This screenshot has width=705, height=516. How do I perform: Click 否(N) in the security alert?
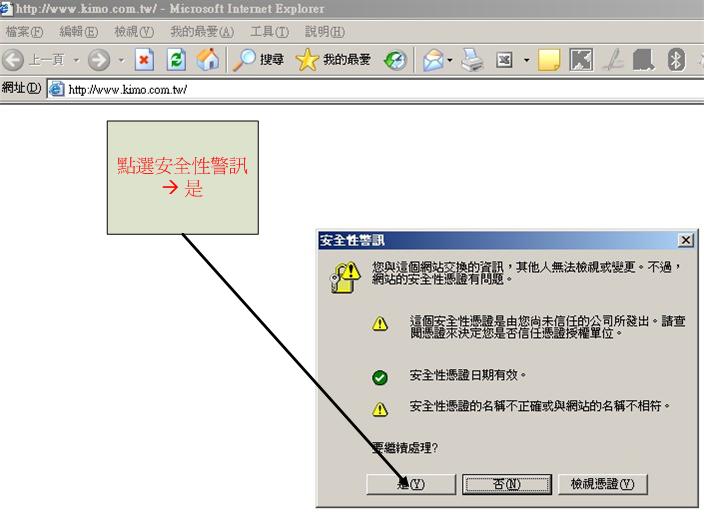506,484
